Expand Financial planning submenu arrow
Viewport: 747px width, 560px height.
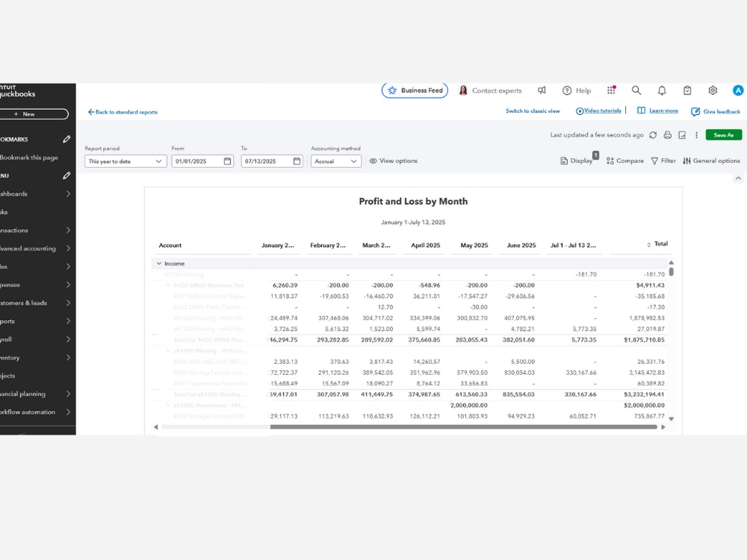(68, 393)
